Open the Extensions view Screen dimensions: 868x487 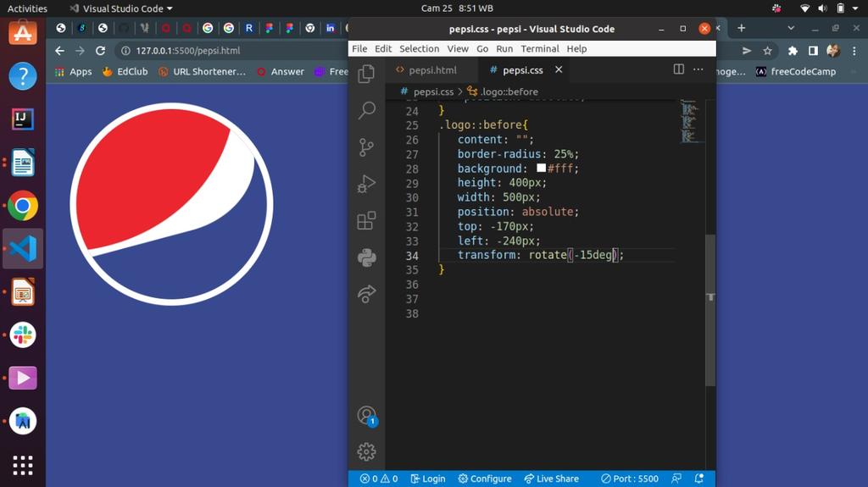click(x=366, y=220)
